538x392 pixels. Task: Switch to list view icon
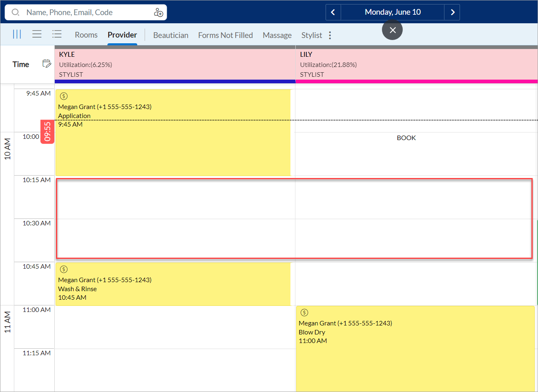(x=57, y=34)
